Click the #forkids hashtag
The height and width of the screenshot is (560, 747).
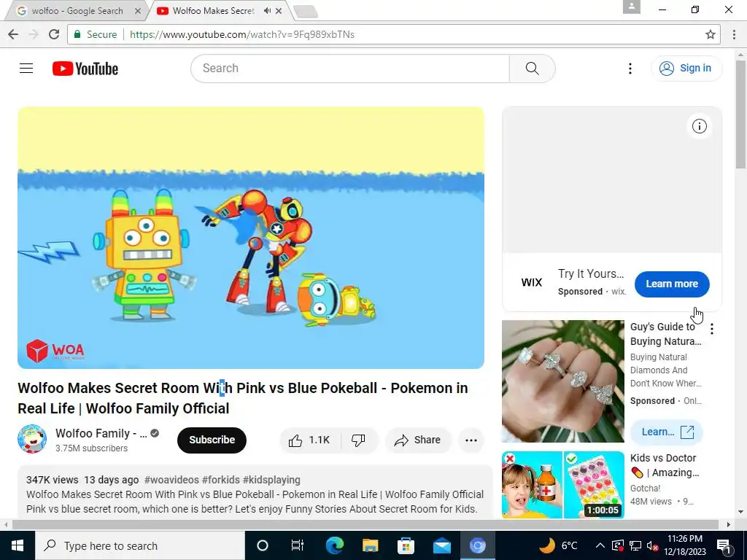(220, 480)
